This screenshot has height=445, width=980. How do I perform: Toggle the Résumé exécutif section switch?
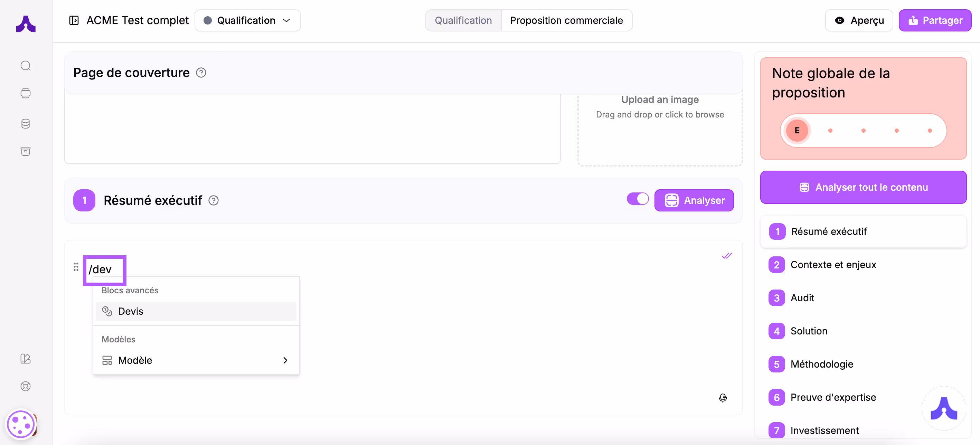coord(638,199)
